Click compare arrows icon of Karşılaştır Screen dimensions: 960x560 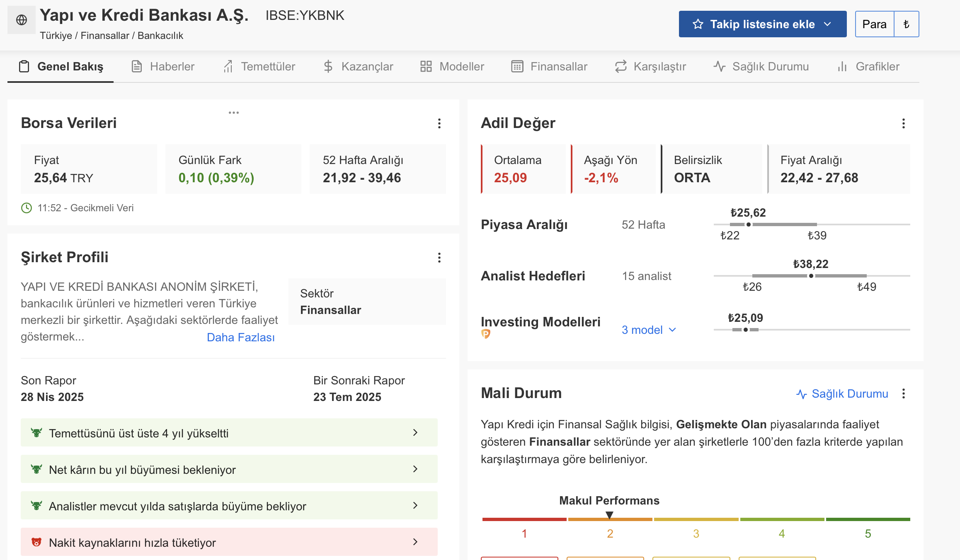coord(621,66)
